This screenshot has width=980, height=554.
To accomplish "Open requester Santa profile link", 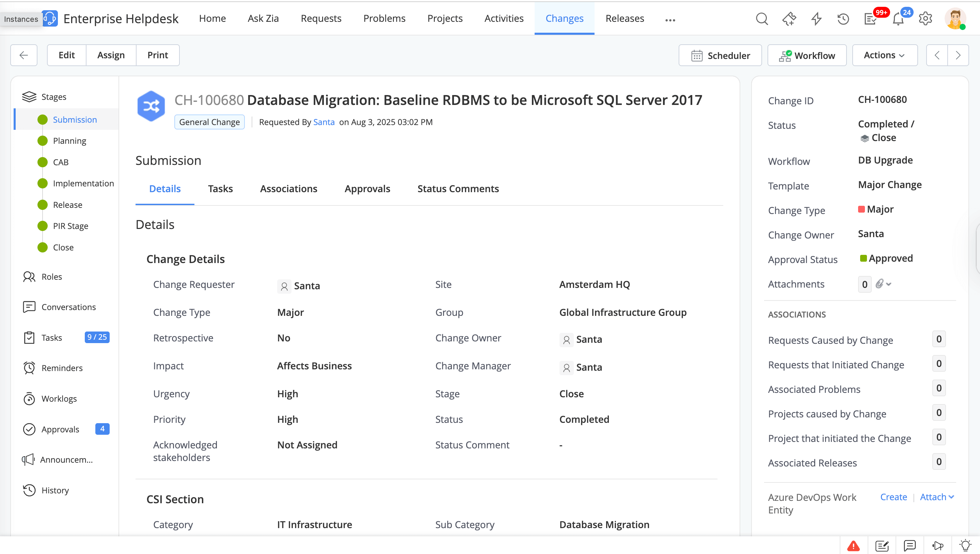I will (x=323, y=122).
